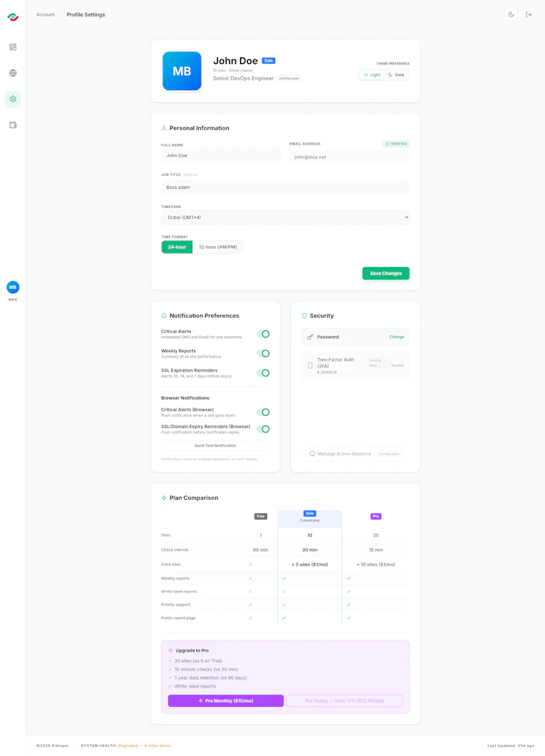545x756 pixels.
Task: Click Pro Monthly ($15/mo) button
Action: (225, 701)
